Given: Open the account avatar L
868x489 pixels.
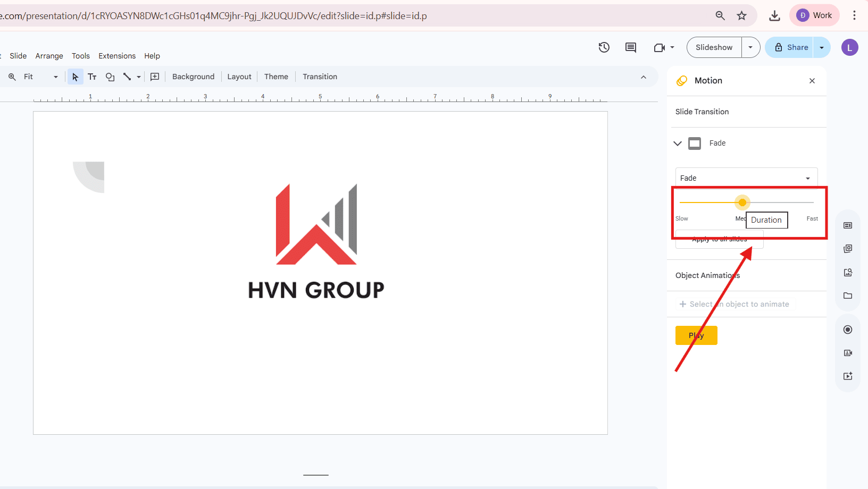Looking at the screenshot, I should (x=849, y=47).
